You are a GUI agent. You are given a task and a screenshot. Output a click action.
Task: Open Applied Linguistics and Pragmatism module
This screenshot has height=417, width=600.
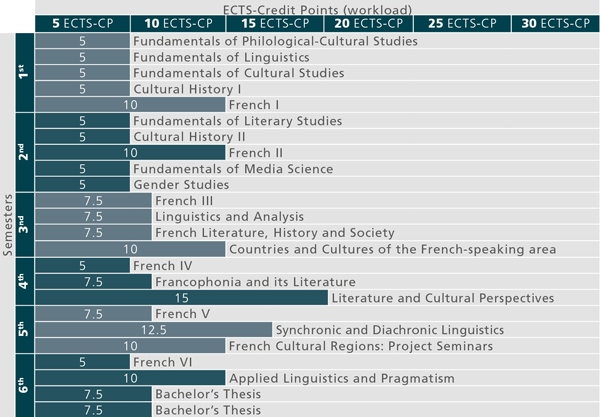click(x=341, y=378)
